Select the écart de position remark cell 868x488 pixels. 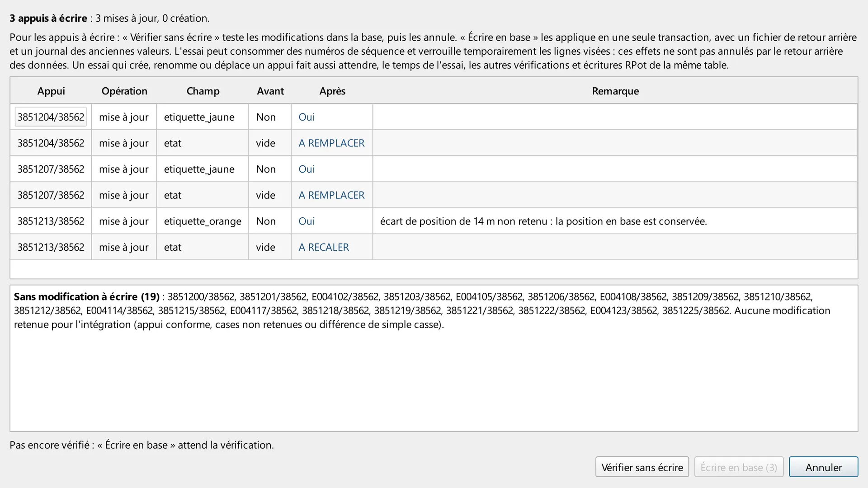tap(615, 221)
